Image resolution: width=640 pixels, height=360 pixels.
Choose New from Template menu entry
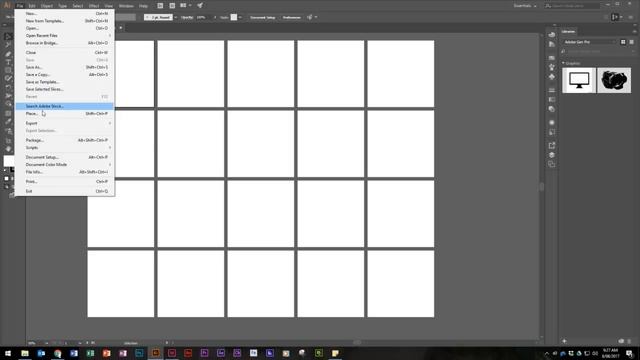click(x=64, y=21)
